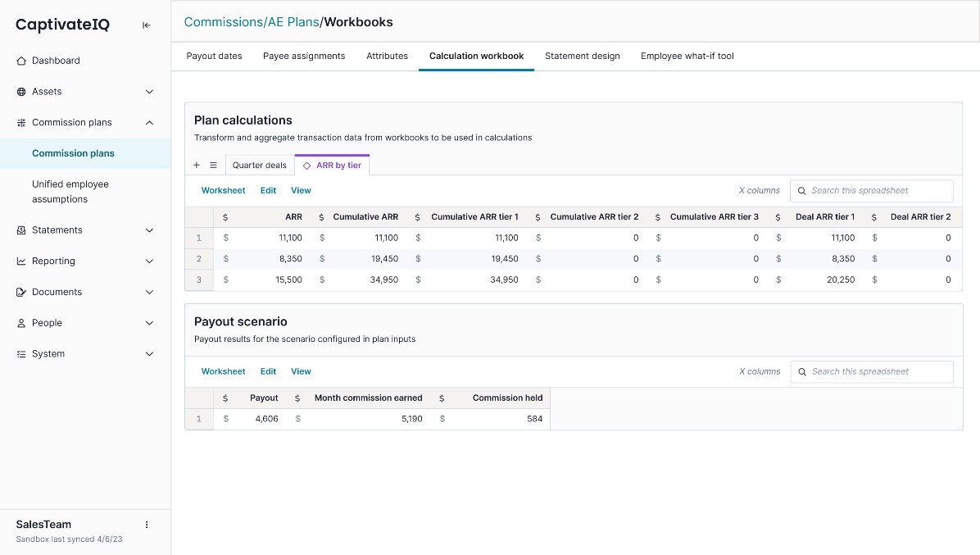Open the worksheet list hamburger icon

pos(212,165)
